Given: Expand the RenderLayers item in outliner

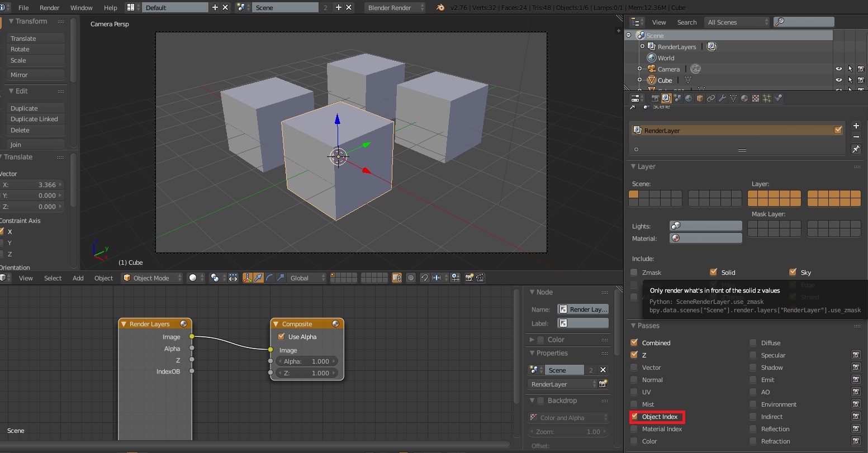Looking at the screenshot, I should pos(642,46).
